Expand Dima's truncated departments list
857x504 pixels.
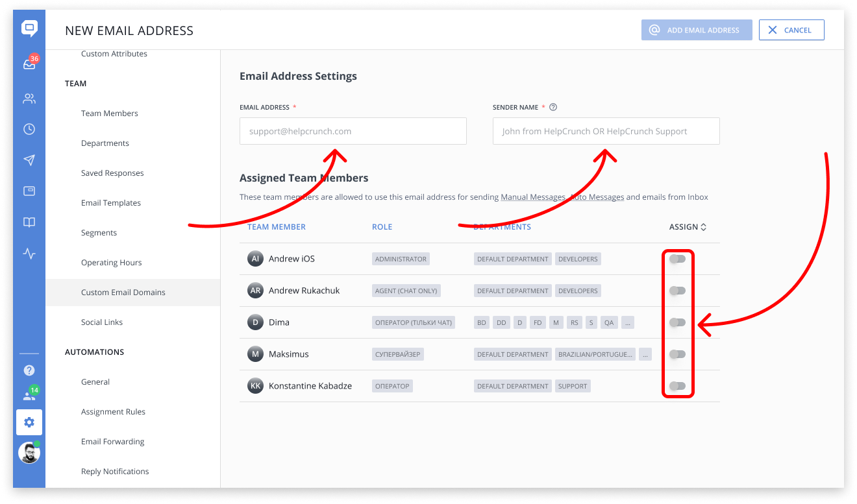[627, 322]
